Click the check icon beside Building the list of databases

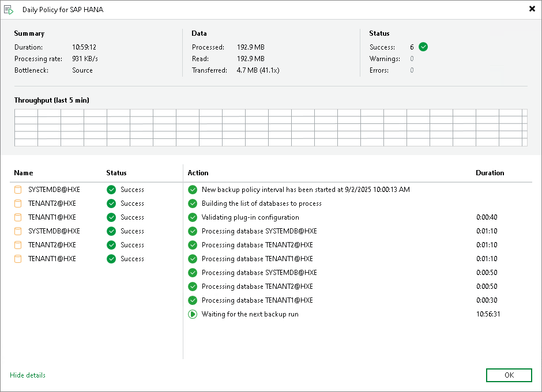(x=193, y=203)
